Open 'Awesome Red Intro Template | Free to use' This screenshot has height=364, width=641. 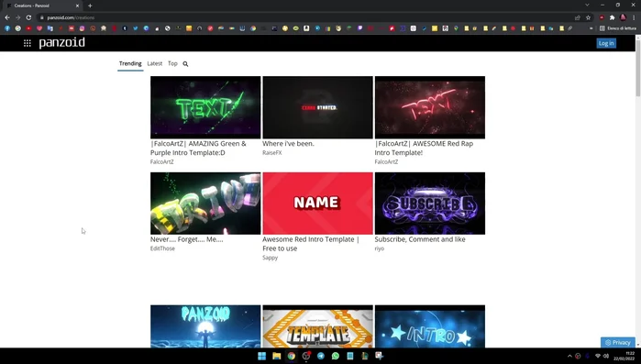[311, 244]
